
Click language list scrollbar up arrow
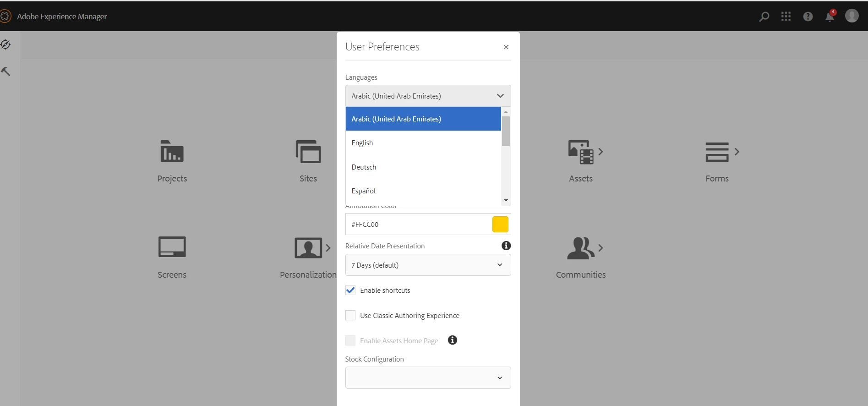[x=506, y=112]
